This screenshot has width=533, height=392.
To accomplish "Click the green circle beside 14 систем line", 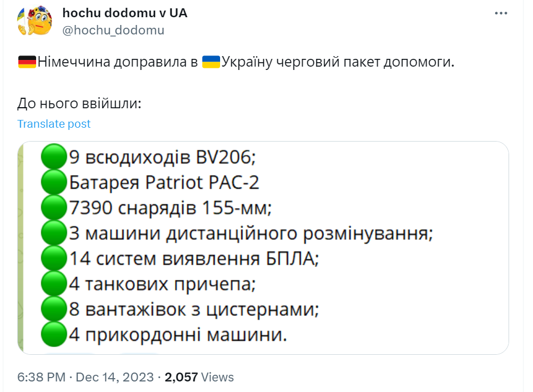I will click(54, 259).
